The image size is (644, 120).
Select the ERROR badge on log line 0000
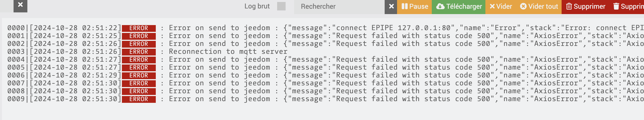(x=139, y=28)
